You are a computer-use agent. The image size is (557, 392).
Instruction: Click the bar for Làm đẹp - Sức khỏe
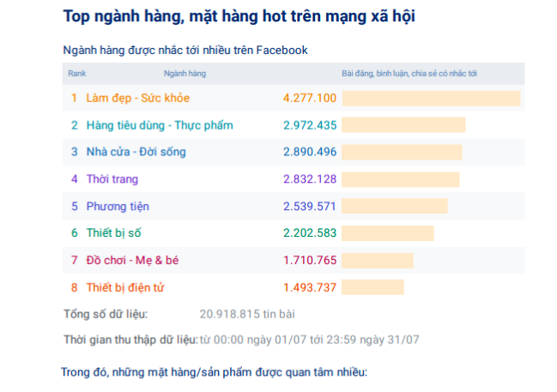pos(431,98)
